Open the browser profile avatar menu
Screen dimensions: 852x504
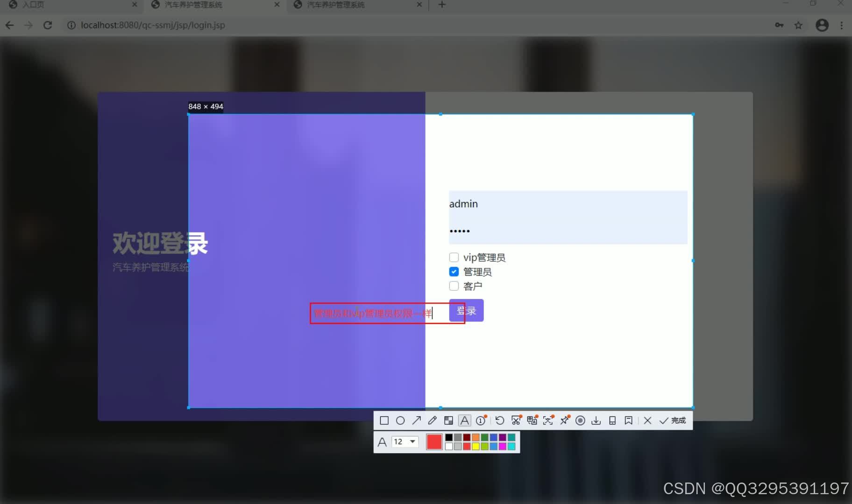pyautogui.click(x=822, y=25)
